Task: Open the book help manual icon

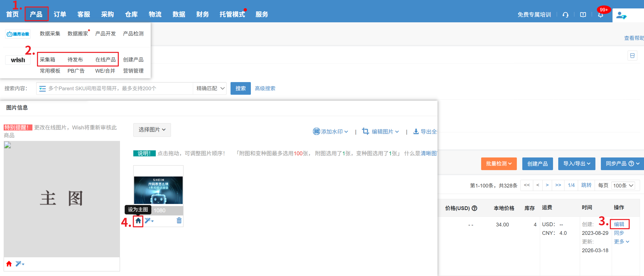Action: pos(583,15)
